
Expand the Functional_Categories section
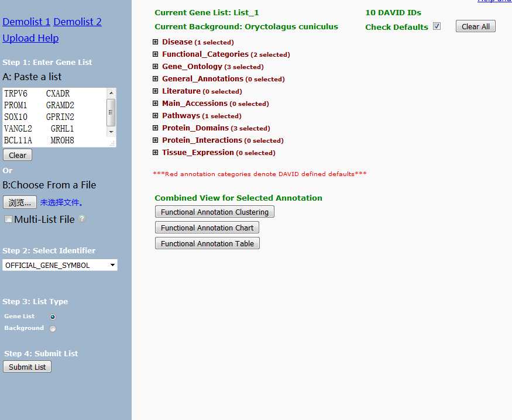[x=156, y=54]
